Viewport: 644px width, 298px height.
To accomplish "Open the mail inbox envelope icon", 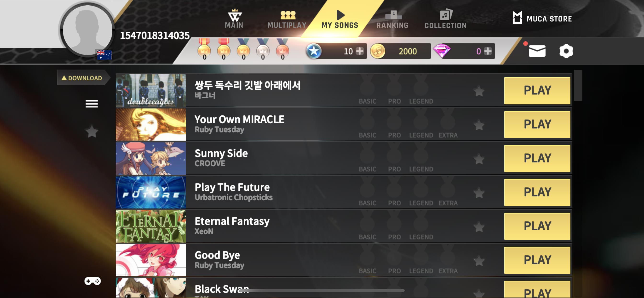I will click(537, 51).
